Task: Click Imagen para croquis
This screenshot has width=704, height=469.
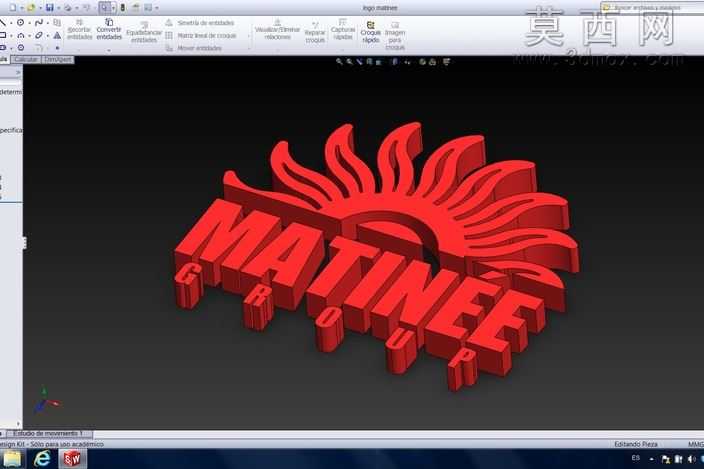Action: tap(395, 35)
